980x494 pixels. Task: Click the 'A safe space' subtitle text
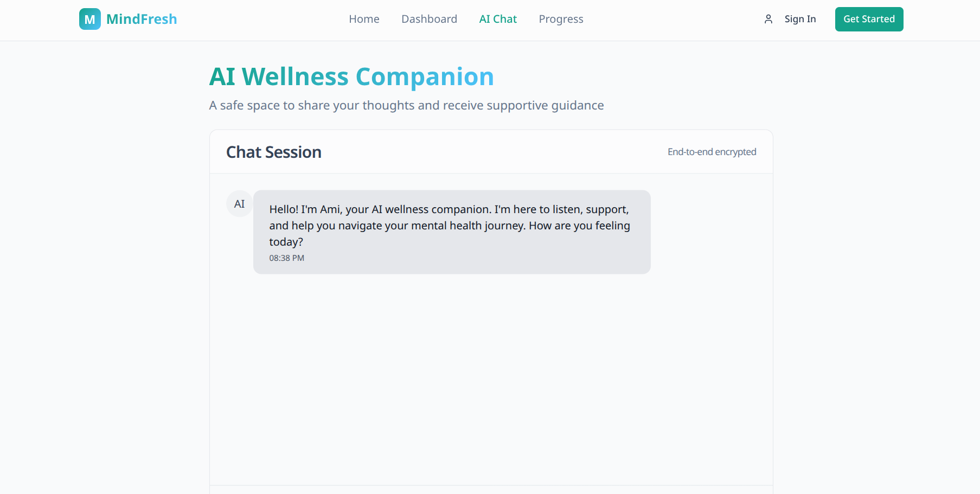406,105
